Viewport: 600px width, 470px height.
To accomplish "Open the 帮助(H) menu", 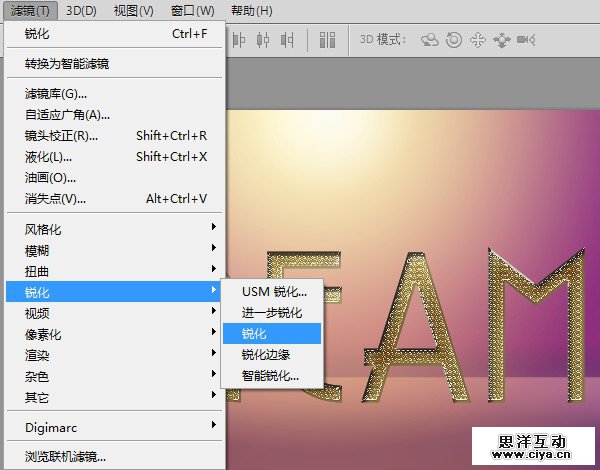I will [251, 11].
